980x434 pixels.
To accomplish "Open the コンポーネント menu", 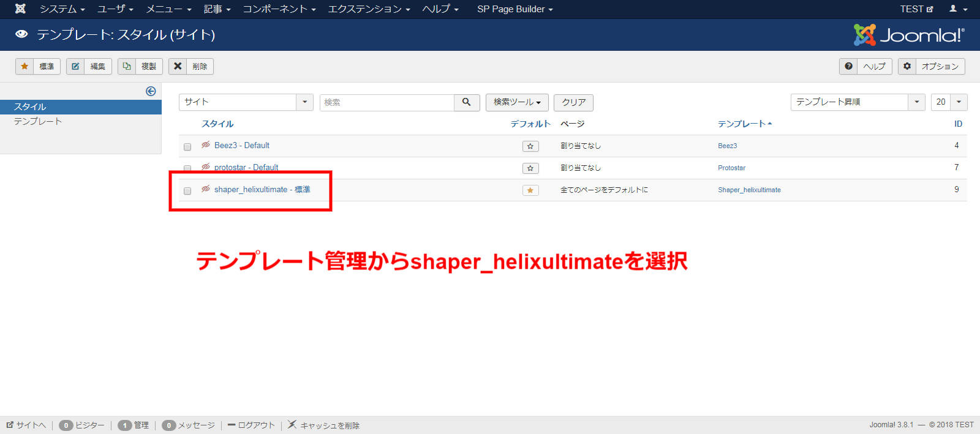I will click(x=279, y=9).
